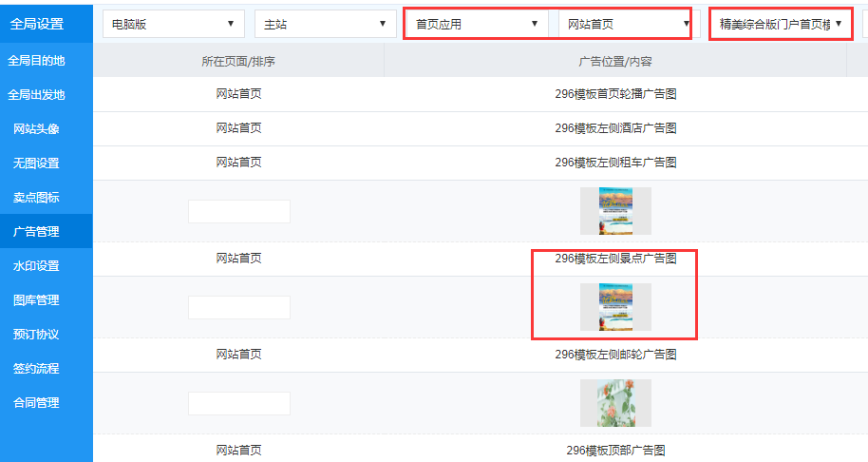Screen dimensions: 868x462
Task: Expand the 精美综合版门户首页 template dropdown
Action: click(780, 24)
